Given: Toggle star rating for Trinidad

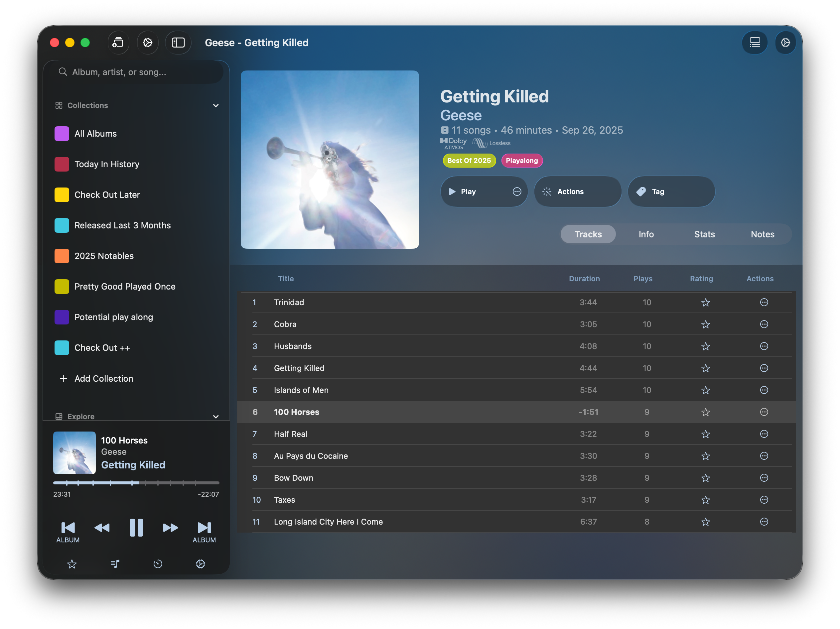Looking at the screenshot, I should pos(705,303).
